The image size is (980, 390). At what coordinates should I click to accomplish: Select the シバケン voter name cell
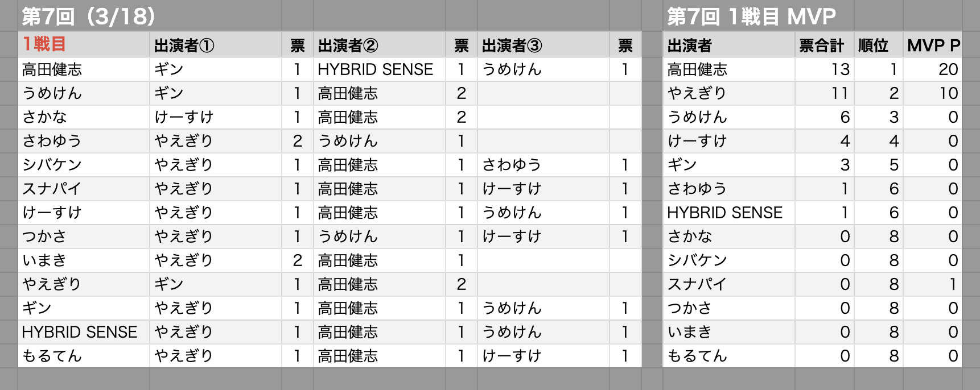point(84,165)
